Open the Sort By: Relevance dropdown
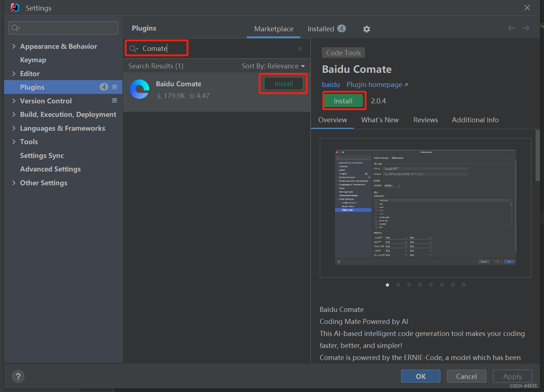544x392 pixels. 273,66
